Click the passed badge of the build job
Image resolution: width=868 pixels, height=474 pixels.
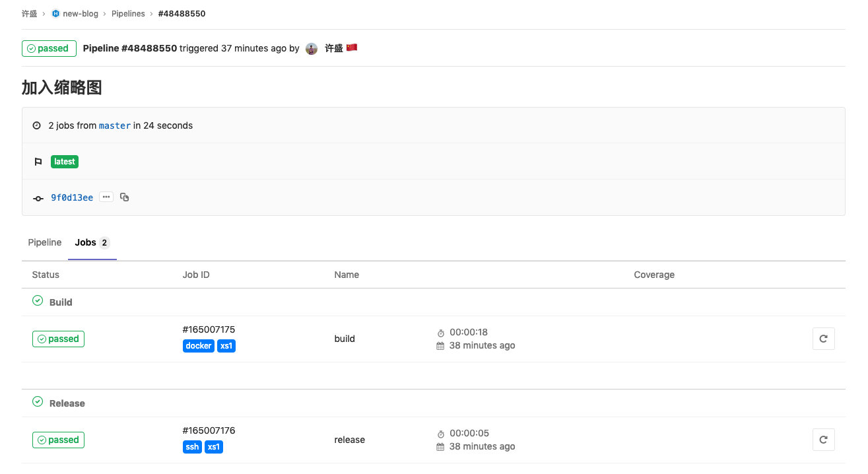tap(58, 338)
